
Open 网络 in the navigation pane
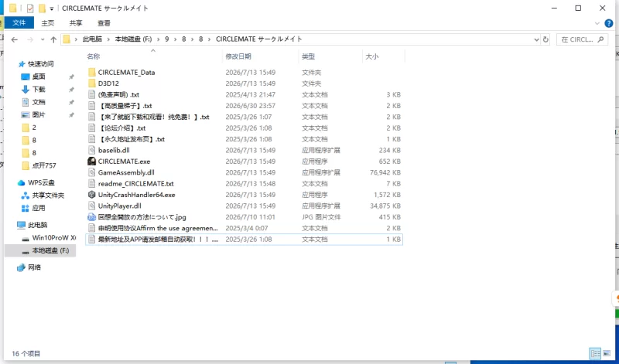[x=34, y=267]
